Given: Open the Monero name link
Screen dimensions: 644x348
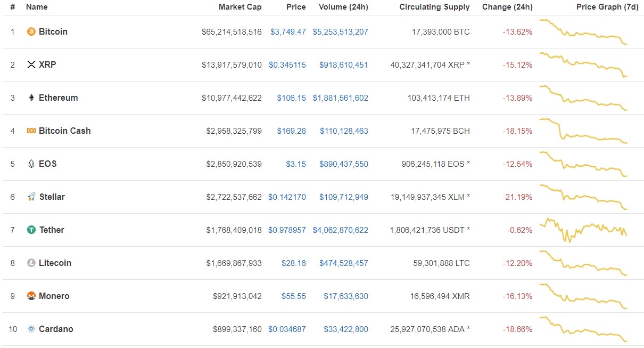Looking at the screenshot, I should click(x=54, y=296).
